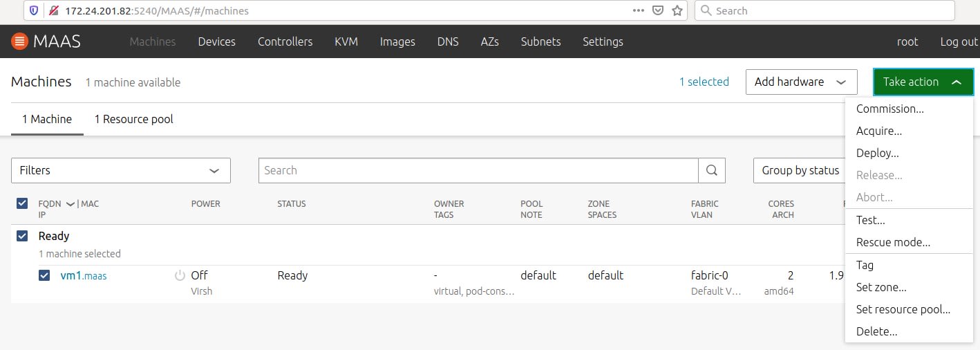
Task: Toggle the select-all checkbox in table header
Action: click(22, 203)
